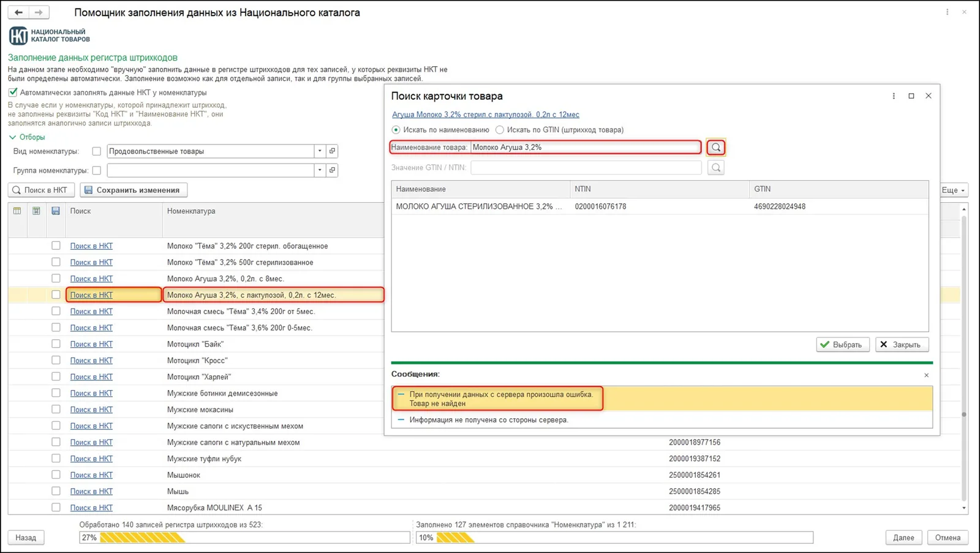This screenshot has width=980, height=553.
Task: Click the Закрыть button in dialog
Action: 902,345
